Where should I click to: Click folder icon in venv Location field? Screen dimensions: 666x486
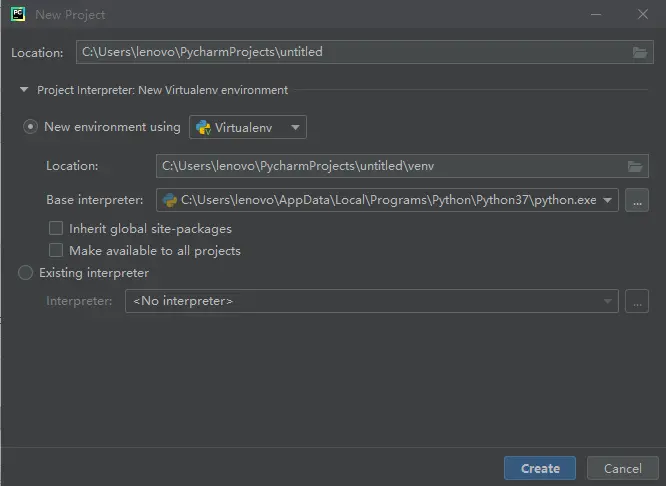pyautogui.click(x=634, y=166)
